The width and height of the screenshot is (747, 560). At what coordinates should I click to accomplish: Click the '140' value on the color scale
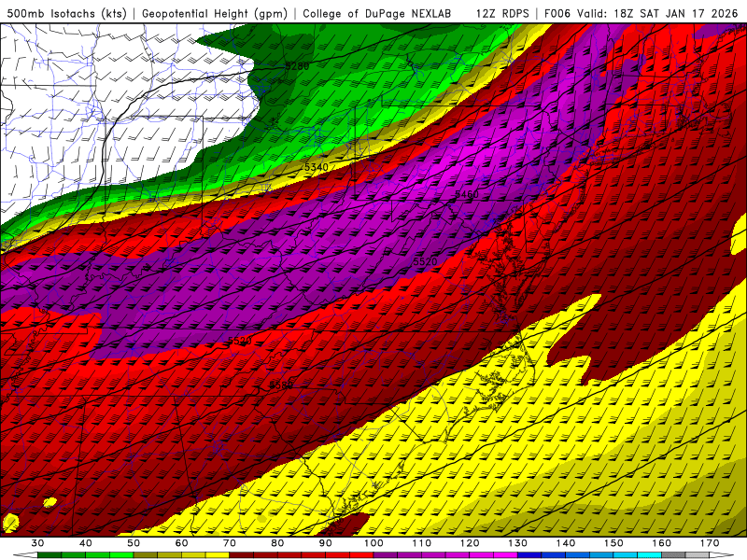[566, 543]
